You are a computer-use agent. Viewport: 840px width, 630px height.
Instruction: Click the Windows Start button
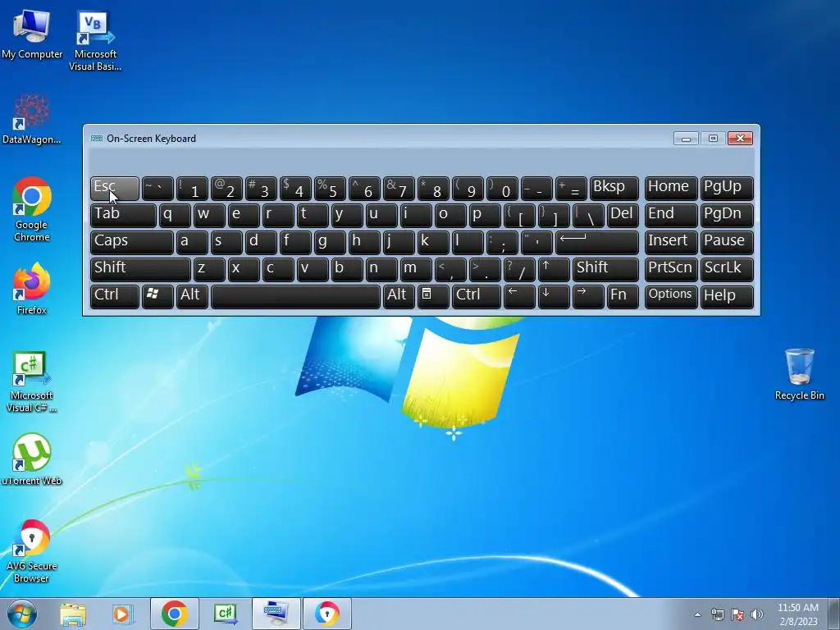22,614
